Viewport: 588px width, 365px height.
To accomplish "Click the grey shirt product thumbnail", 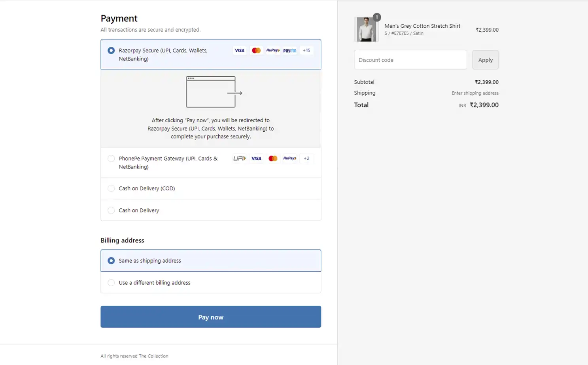I will click(366, 29).
